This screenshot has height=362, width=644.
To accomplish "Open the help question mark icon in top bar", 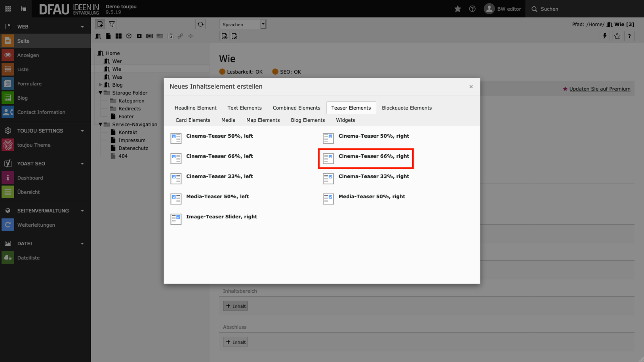I will click(472, 9).
